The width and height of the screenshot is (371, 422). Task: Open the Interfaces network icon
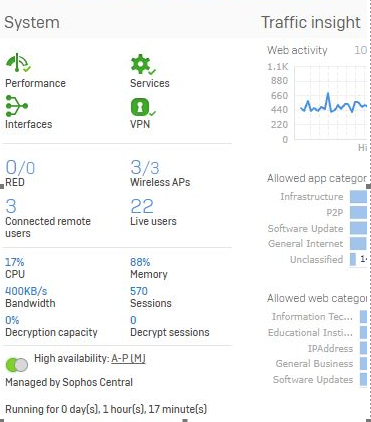pyautogui.click(x=17, y=106)
